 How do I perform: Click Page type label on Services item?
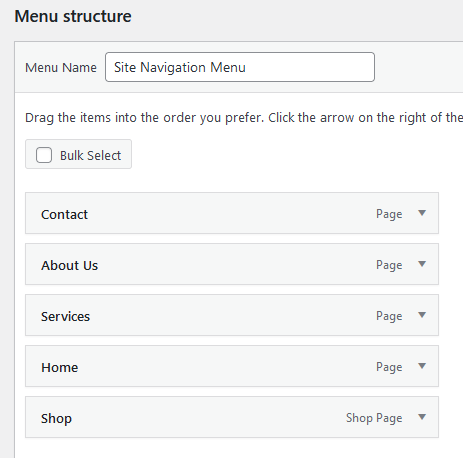click(389, 316)
